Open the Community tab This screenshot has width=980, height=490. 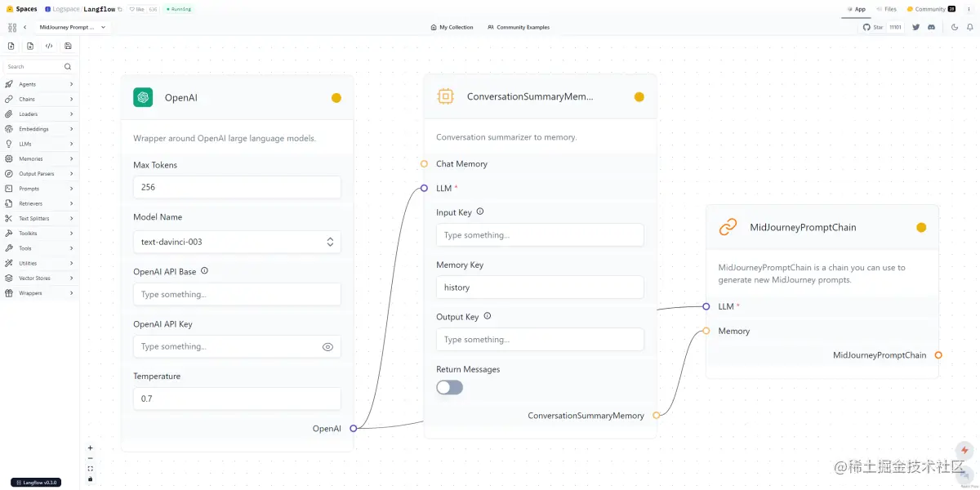pos(931,9)
